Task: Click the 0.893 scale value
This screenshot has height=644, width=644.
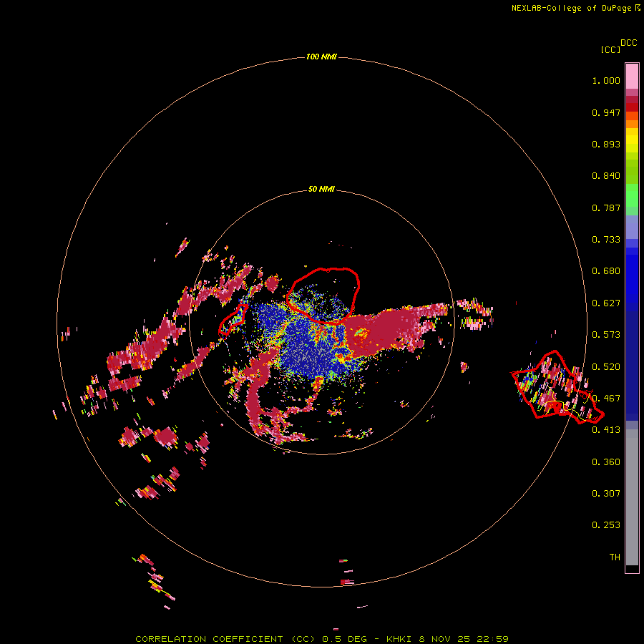Action: point(606,144)
